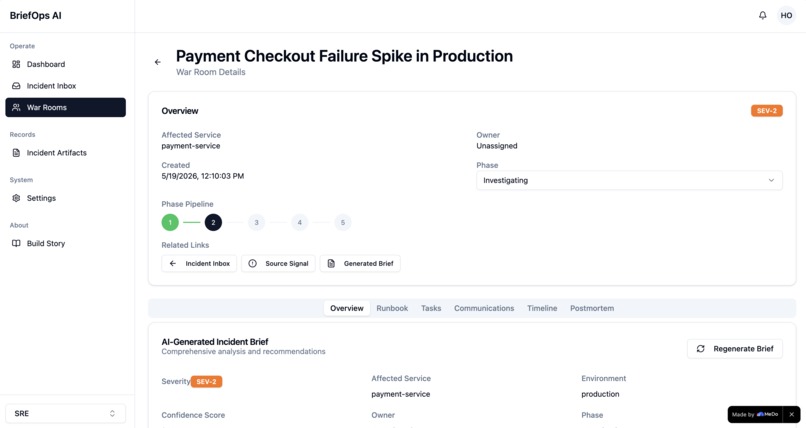Open Dashboard from the sidebar
Image resolution: width=806 pixels, height=428 pixels.
click(65, 64)
